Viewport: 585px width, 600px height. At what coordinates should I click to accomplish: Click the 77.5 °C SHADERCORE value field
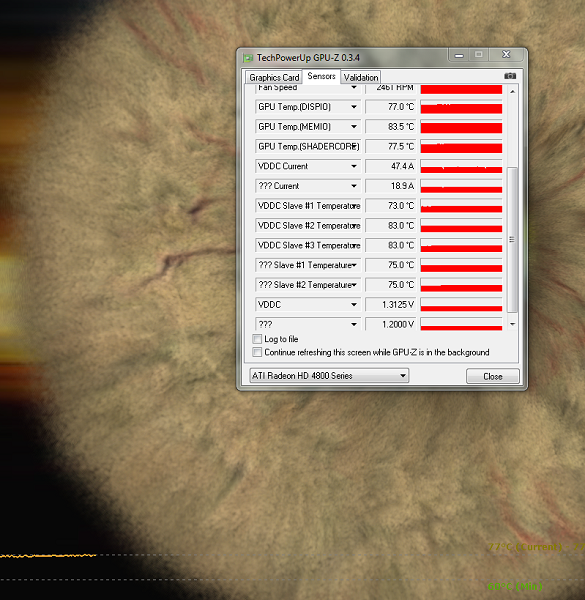click(391, 147)
